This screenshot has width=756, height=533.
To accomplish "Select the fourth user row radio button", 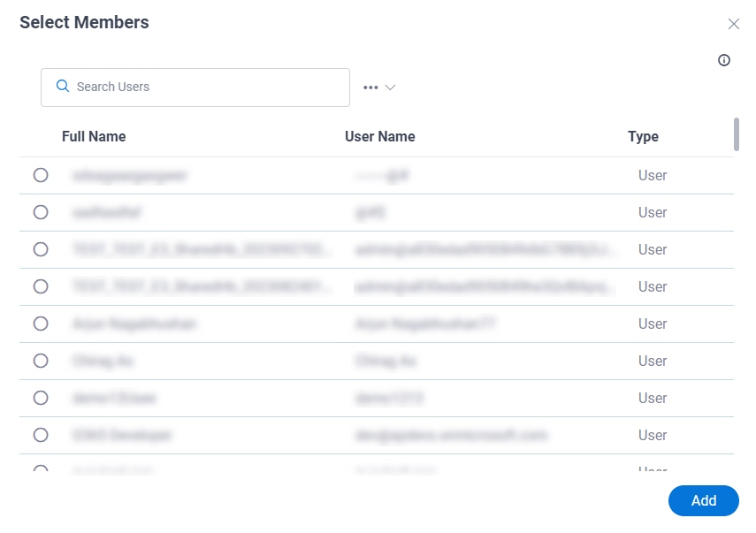I will 41,286.
